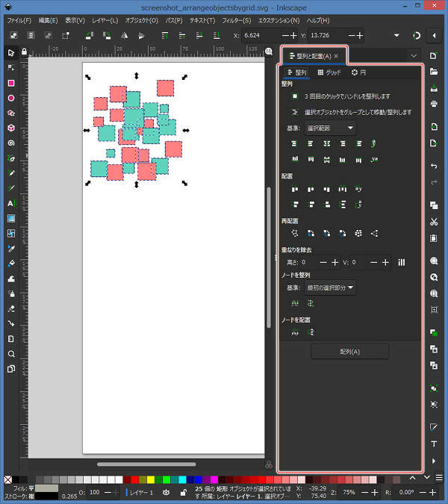Open the 最初の選択部分 node alignment dropdown

[330, 287]
